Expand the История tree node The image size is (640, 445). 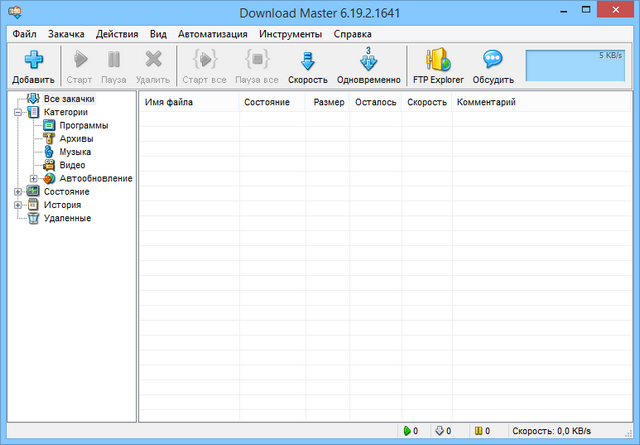pos(18,204)
